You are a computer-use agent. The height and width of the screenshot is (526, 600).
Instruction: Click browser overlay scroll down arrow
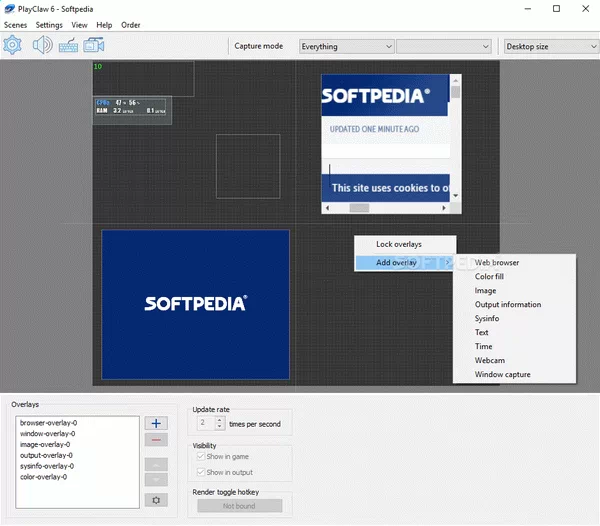tap(455, 195)
